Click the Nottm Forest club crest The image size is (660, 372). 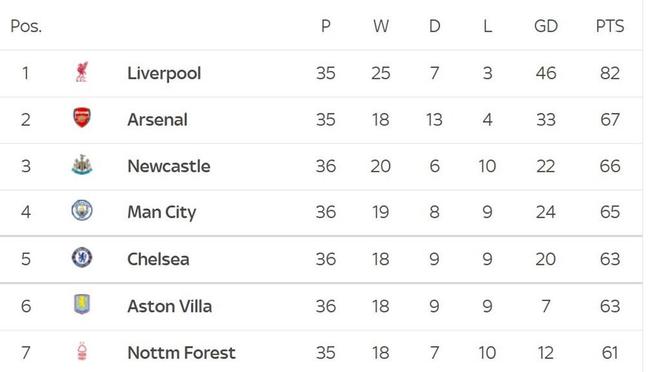click(82, 351)
